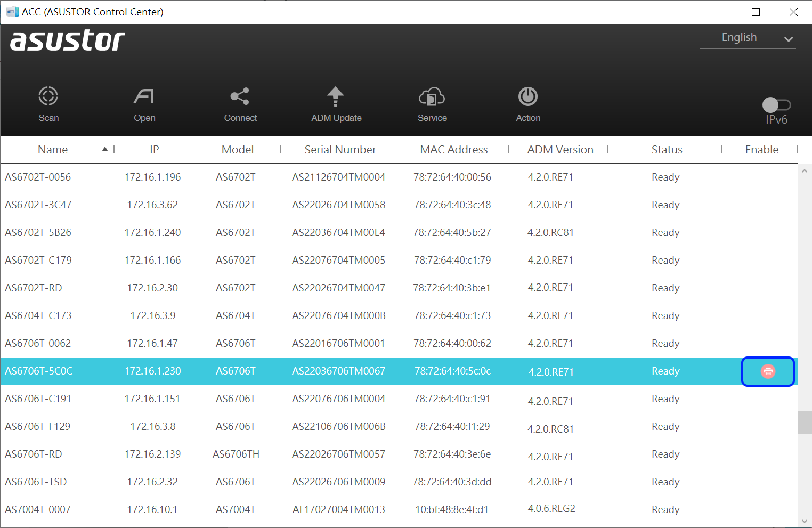Viewport: 812px width, 528px height.
Task: Click the Connect share icon
Action: point(240,96)
